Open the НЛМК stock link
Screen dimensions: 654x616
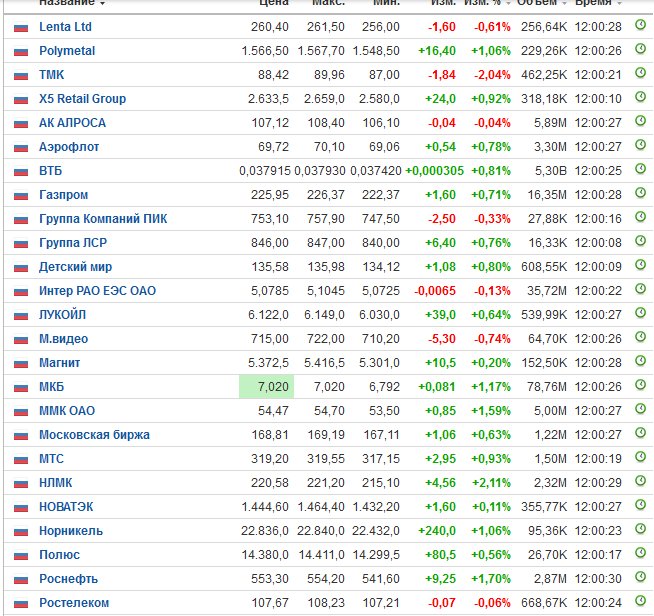click(x=55, y=483)
